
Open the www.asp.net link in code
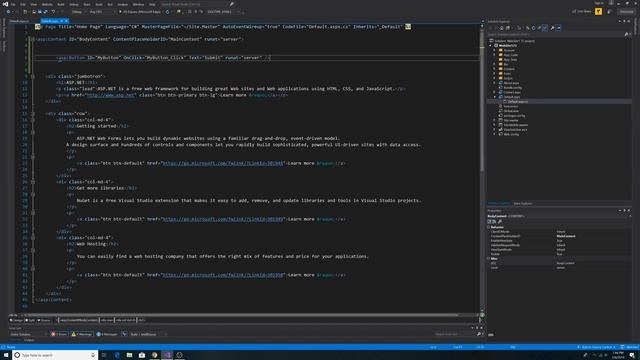(x=111, y=95)
